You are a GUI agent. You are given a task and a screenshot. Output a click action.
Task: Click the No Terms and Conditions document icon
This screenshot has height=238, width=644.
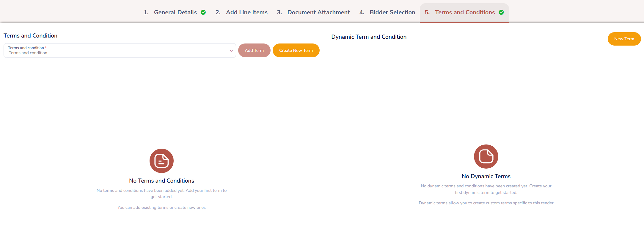[161, 161]
